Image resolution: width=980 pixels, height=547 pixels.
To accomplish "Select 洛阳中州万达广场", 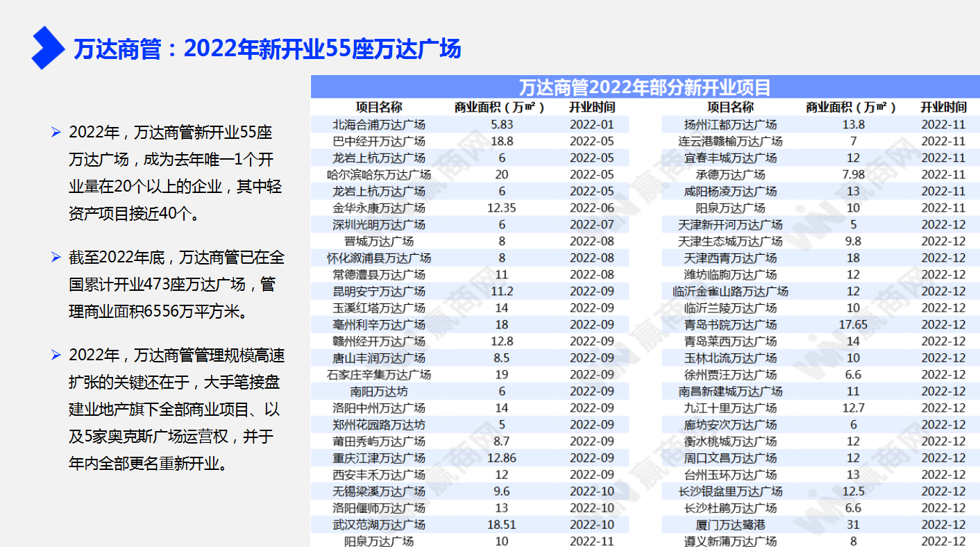I will tap(379, 408).
